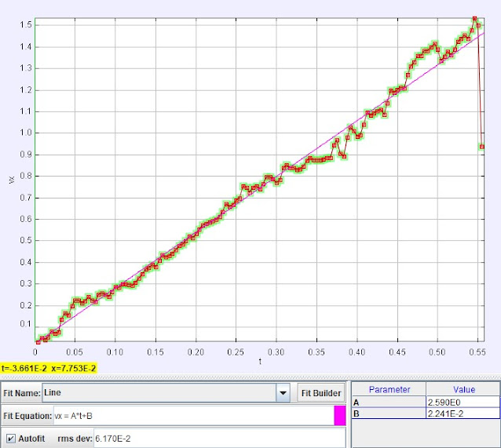Click the 0.55 tick label on t axis
This screenshot has width=501, height=448.
coord(477,351)
